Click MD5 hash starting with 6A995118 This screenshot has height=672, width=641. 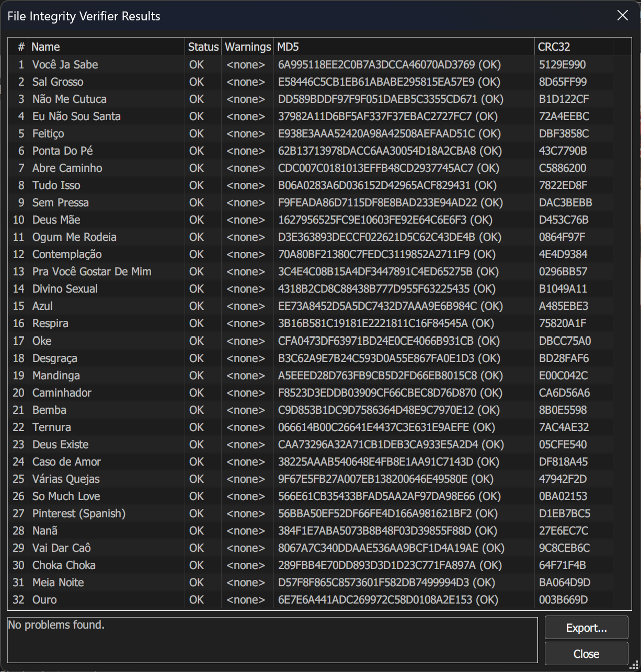pos(390,64)
